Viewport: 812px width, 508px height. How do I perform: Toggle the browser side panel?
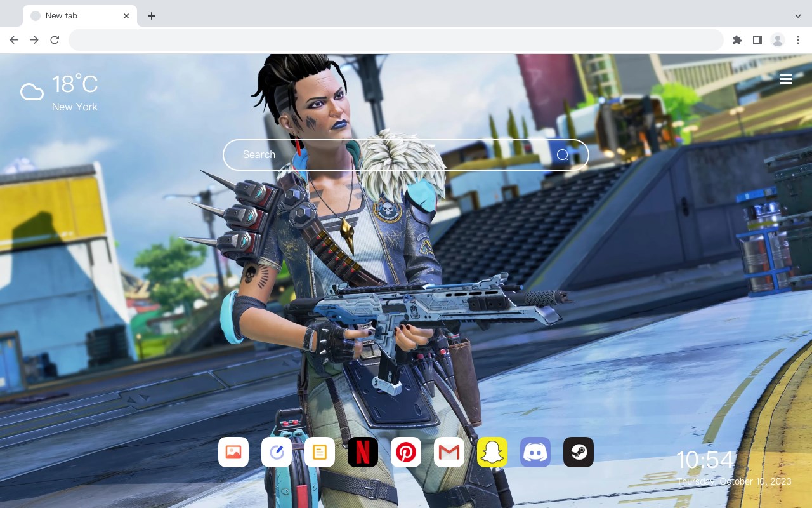tap(757, 40)
